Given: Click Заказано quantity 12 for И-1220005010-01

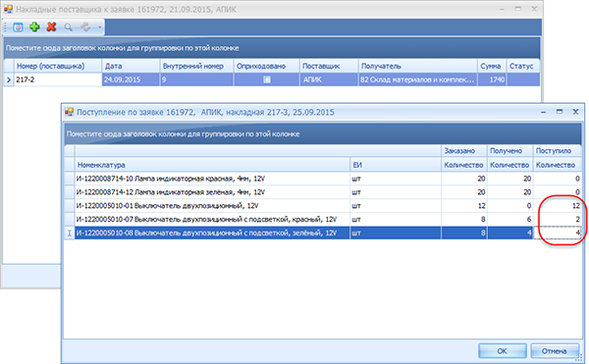Looking at the screenshot, I should (464, 206).
